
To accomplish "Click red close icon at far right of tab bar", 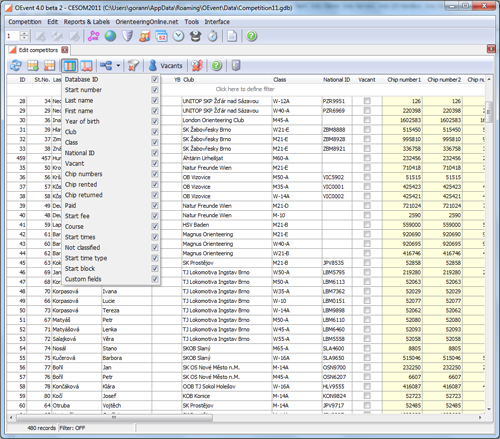I will (491, 49).
